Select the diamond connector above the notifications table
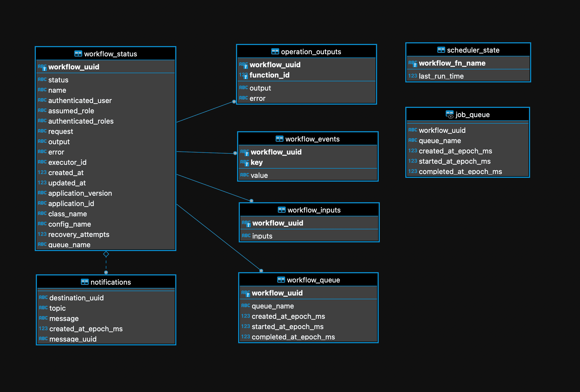 106,254
